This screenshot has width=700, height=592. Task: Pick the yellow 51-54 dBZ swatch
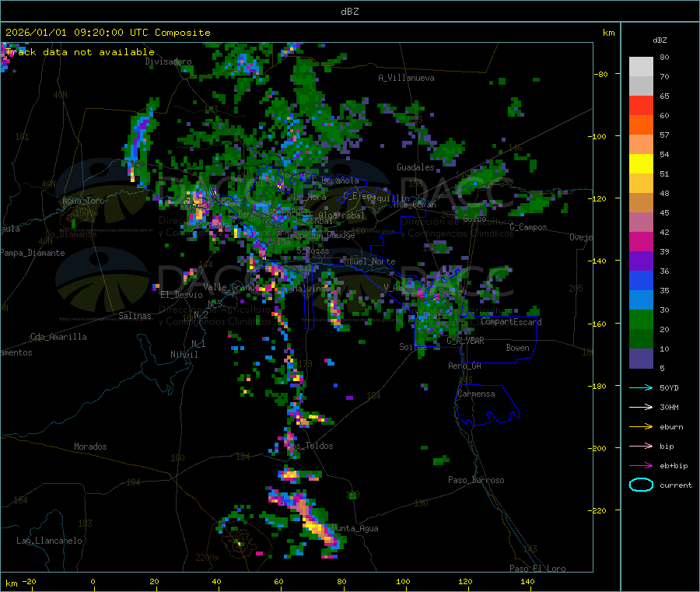(641, 164)
